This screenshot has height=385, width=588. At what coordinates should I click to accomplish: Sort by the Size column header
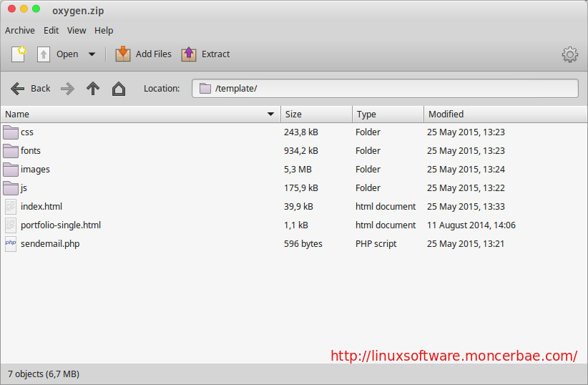click(316, 114)
